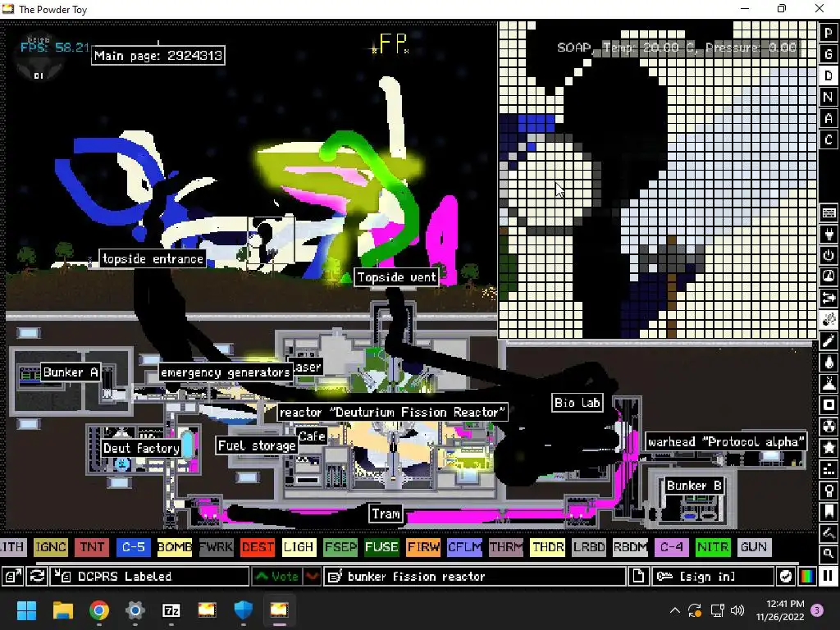Select the LRBD element
Viewport: 840px width, 630px height.
tap(589, 547)
